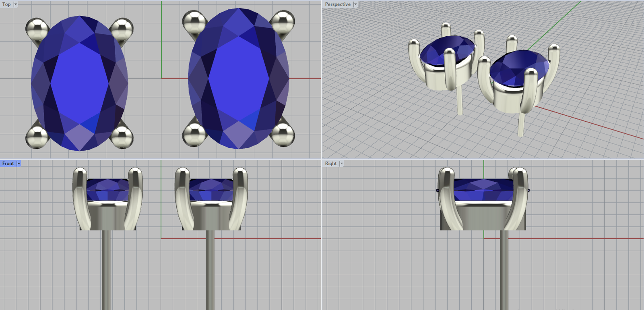This screenshot has height=311, width=644.
Task: Open the Perspective viewport dropdown arrow menu
Action: (x=355, y=4)
